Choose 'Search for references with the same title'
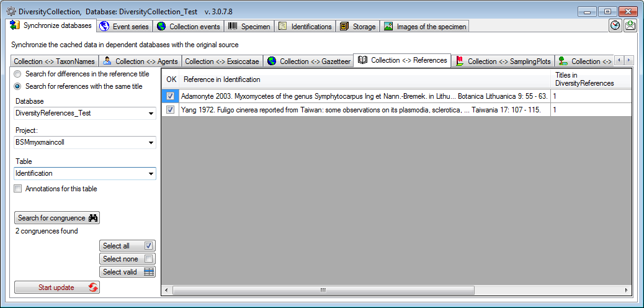The width and height of the screenshot is (644, 308). tap(78, 86)
